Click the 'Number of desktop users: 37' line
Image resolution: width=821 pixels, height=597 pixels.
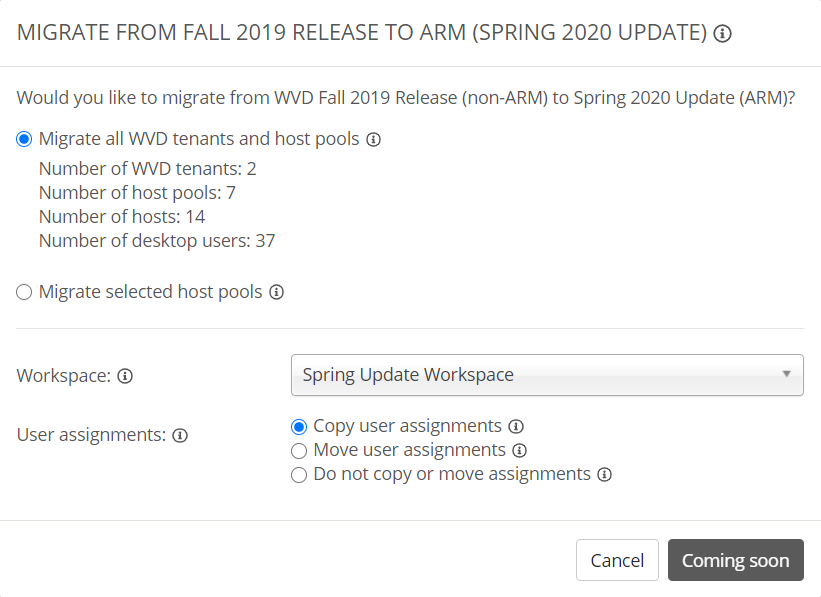(157, 241)
